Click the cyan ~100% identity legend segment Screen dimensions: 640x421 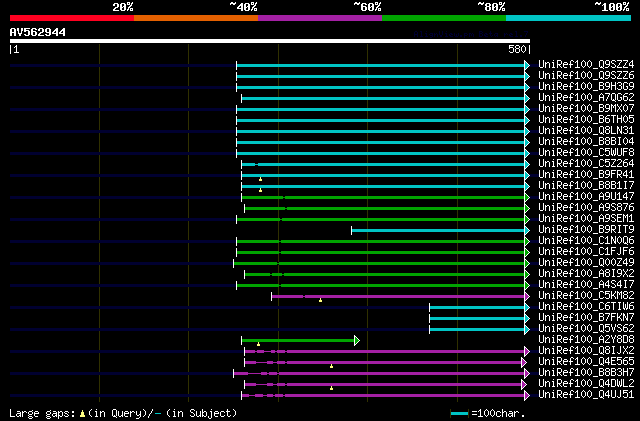[568, 18]
